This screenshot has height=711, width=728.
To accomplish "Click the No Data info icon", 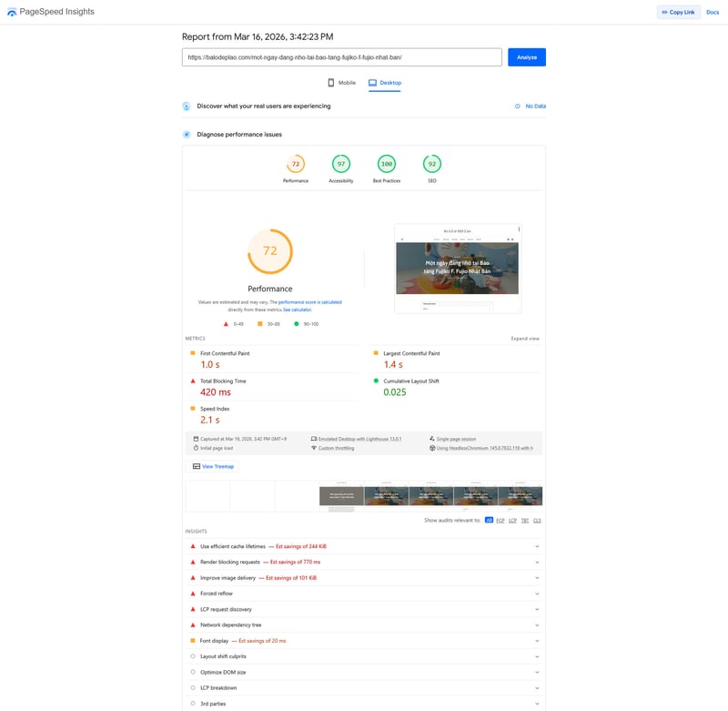I will click(x=518, y=107).
